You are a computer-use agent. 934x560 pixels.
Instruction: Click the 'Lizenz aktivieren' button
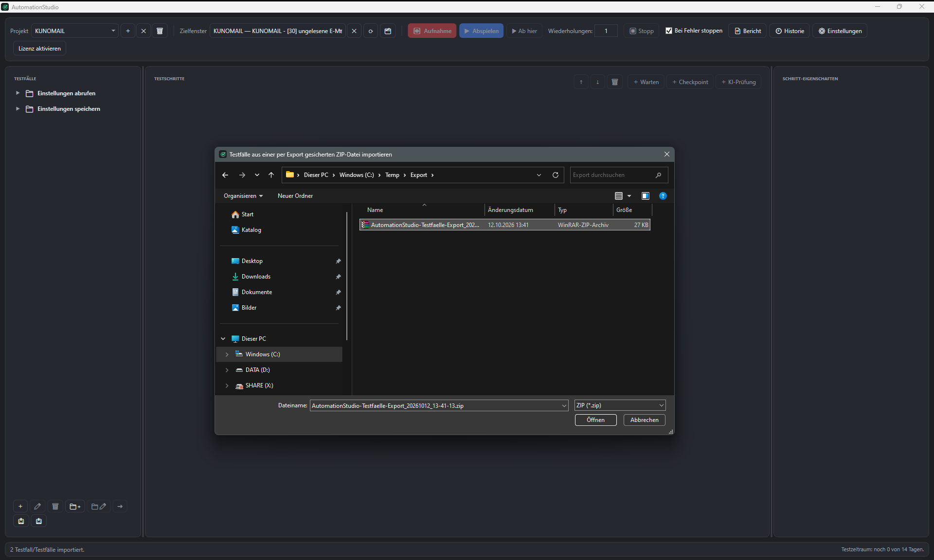[39, 48]
